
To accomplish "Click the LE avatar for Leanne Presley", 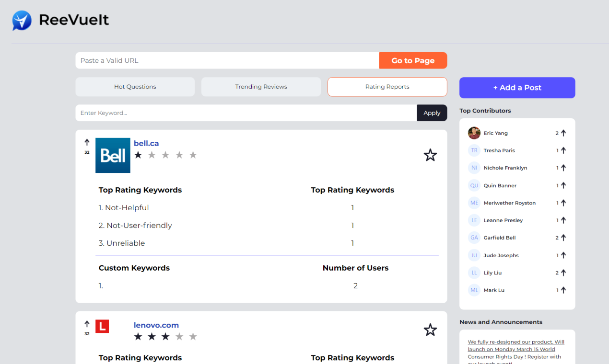I will click(474, 220).
